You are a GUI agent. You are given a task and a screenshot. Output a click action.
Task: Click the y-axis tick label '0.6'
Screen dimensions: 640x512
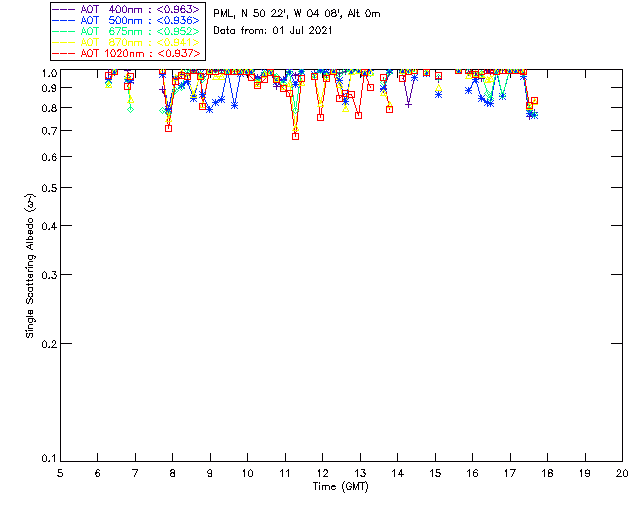pyautogui.click(x=49, y=157)
